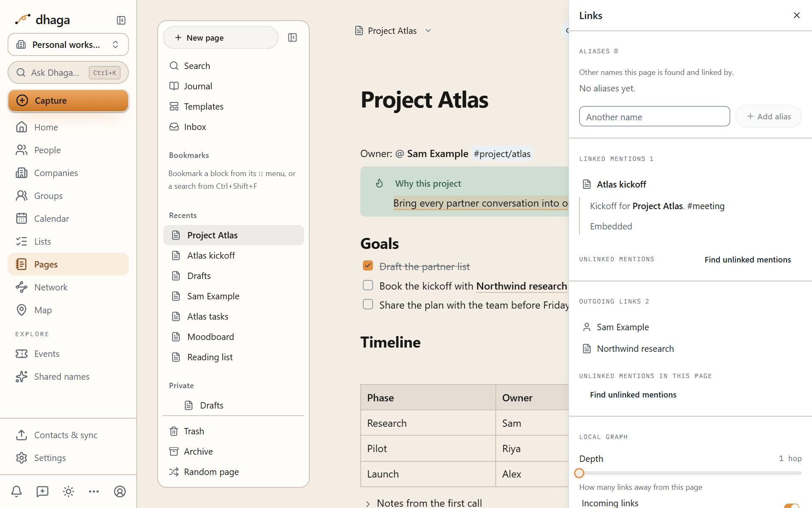Open the Archive
The height and width of the screenshot is (508, 812).
[x=233, y=451]
